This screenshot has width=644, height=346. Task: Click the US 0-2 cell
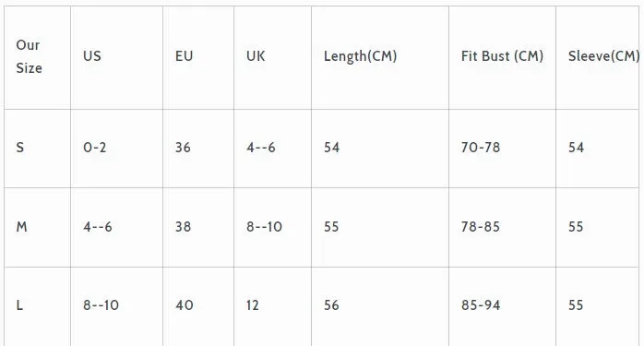coord(116,149)
